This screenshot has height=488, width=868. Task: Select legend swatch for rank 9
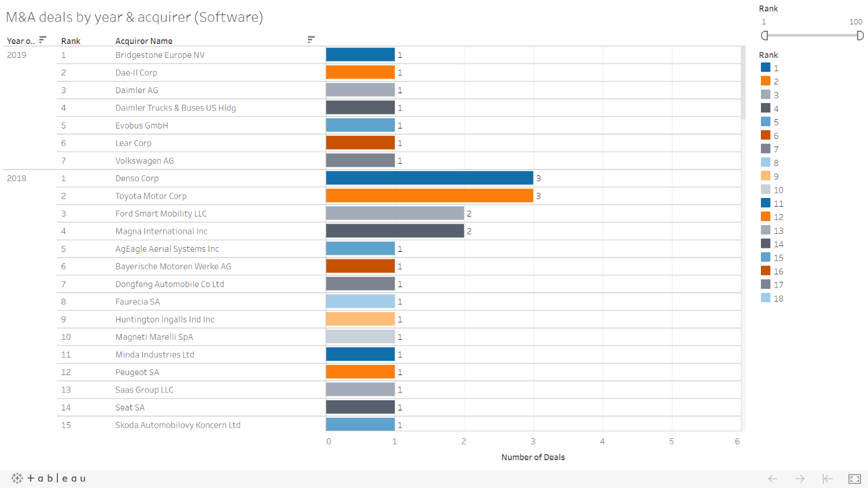coord(766,176)
